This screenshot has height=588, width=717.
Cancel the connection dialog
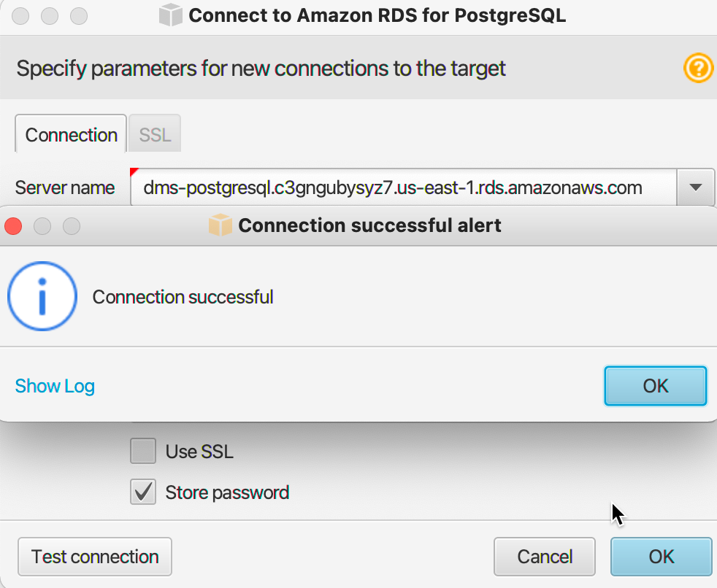pyautogui.click(x=545, y=557)
